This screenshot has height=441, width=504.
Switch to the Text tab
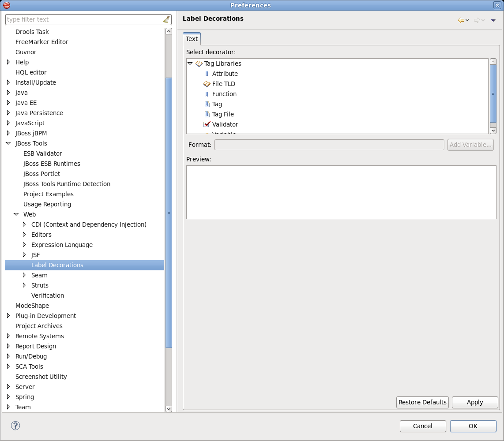tap(192, 39)
